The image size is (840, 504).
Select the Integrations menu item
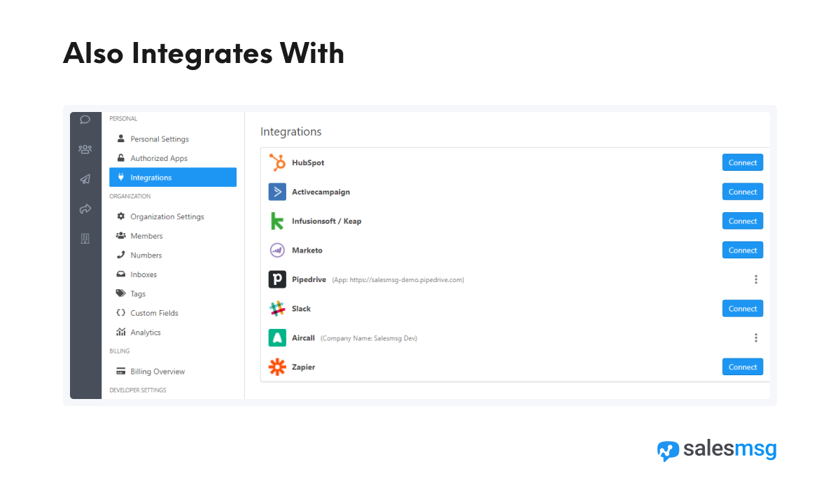click(173, 178)
